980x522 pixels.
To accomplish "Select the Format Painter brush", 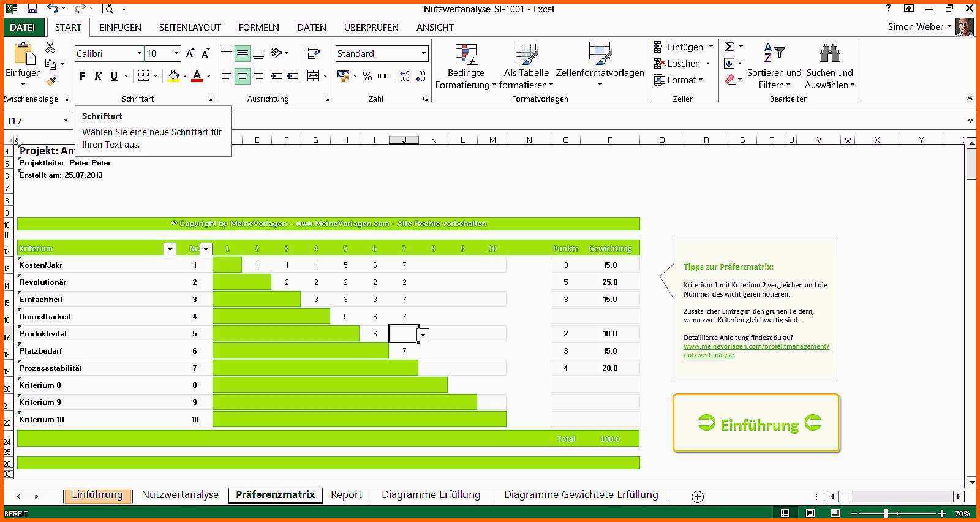I will click(x=51, y=80).
